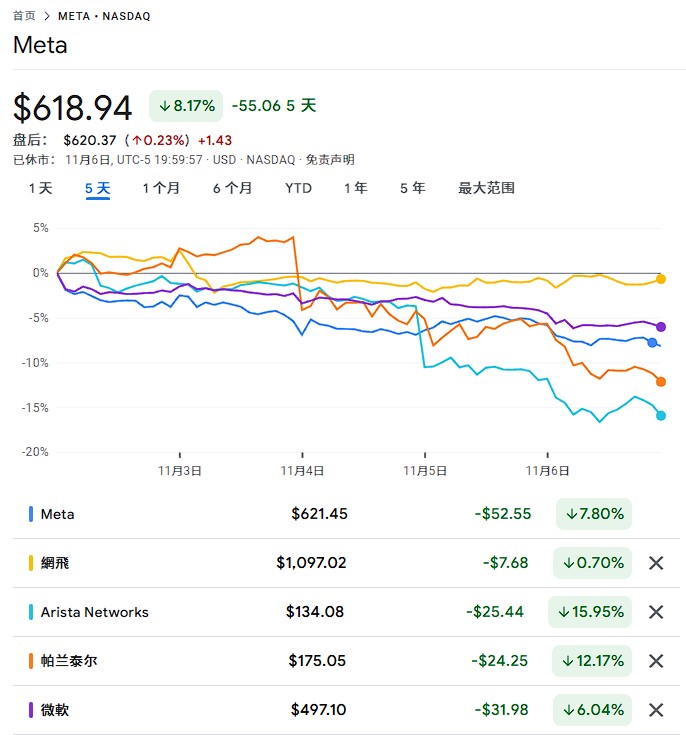The height and width of the screenshot is (735, 686).
Task: Open the Arista Networks stock row
Action: coord(94,612)
